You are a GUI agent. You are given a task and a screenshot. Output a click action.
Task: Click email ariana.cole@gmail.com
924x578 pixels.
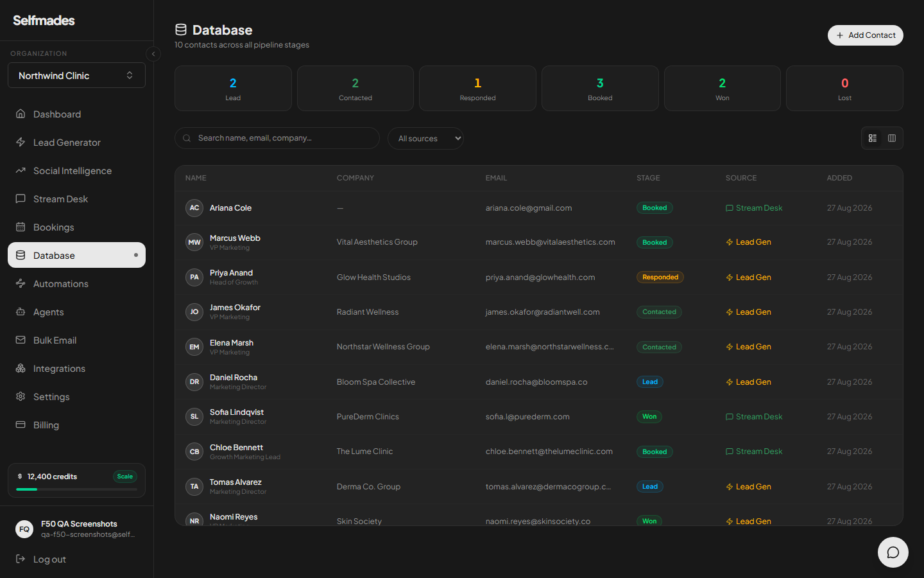pos(529,208)
